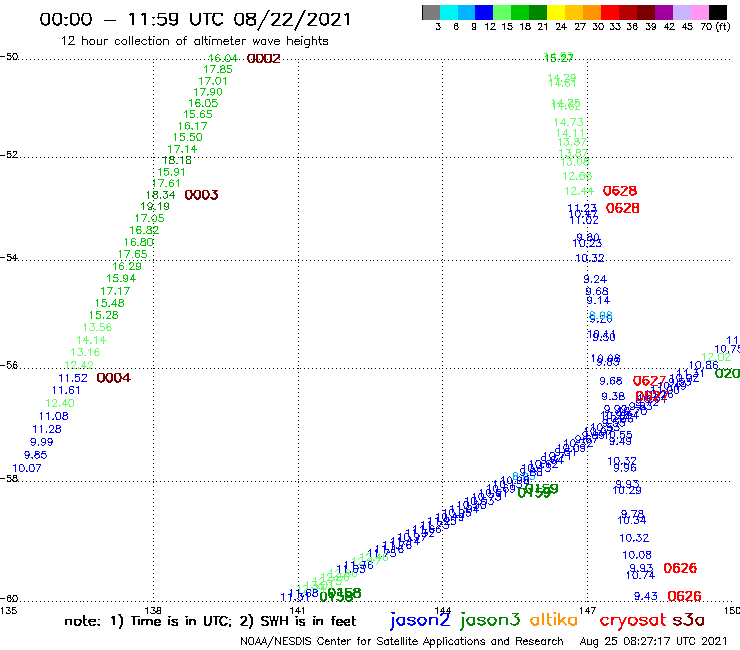740x650 pixels.
Task: Click wave height value 9.43
Action: 646,597
